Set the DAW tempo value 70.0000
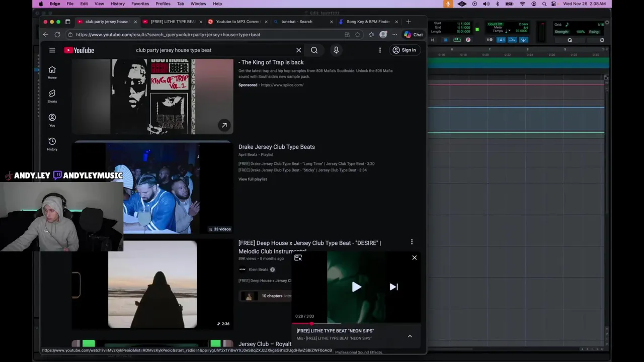 (521, 31)
